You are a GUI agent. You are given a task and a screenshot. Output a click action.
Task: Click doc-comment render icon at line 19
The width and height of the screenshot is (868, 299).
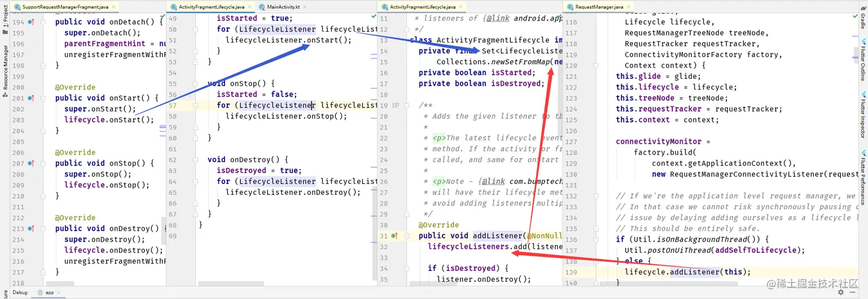396,105
